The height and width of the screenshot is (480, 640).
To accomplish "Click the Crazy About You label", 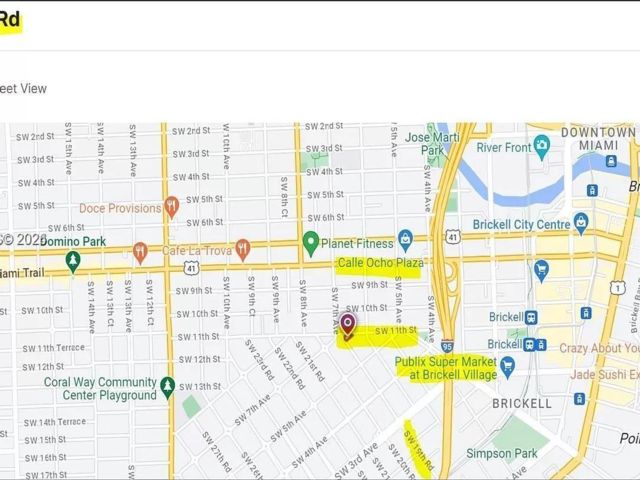I will click(x=600, y=348).
